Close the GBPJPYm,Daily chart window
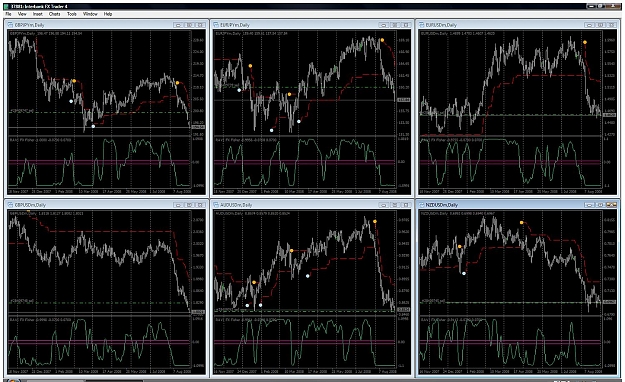This screenshot has width=625, height=382. click(x=201, y=25)
